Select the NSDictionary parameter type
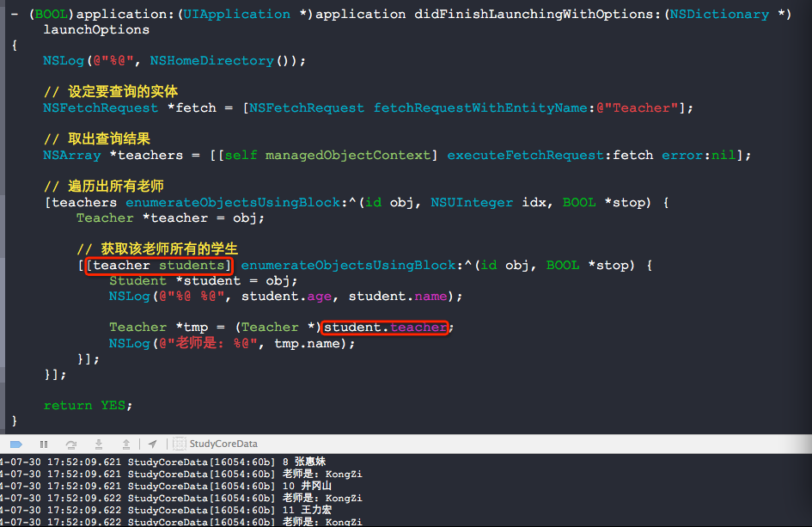 [719, 14]
